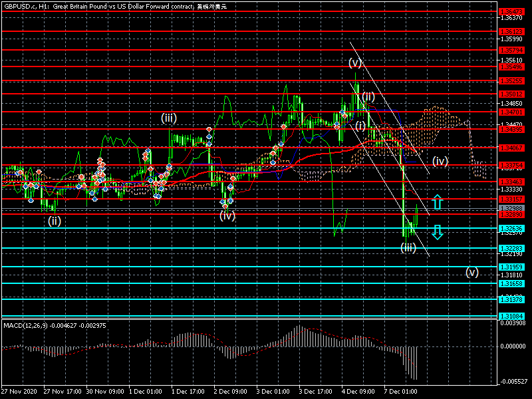This screenshot has height=399, width=532.
Task: Click the gray current price 1.32988 tag
Action: point(511,208)
